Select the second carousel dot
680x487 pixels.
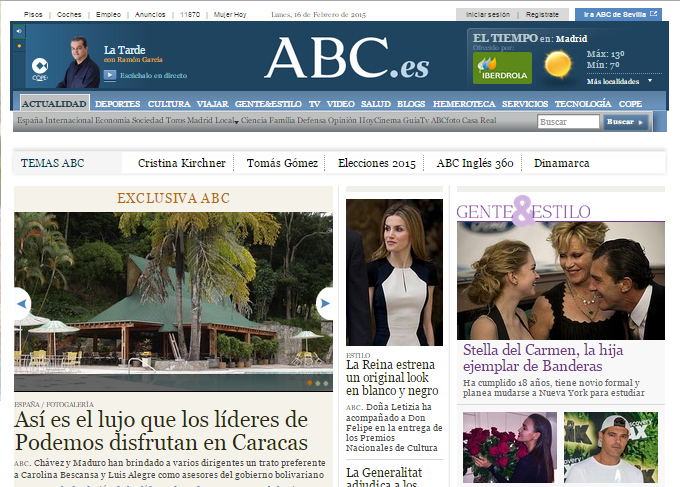click(x=318, y=383)
